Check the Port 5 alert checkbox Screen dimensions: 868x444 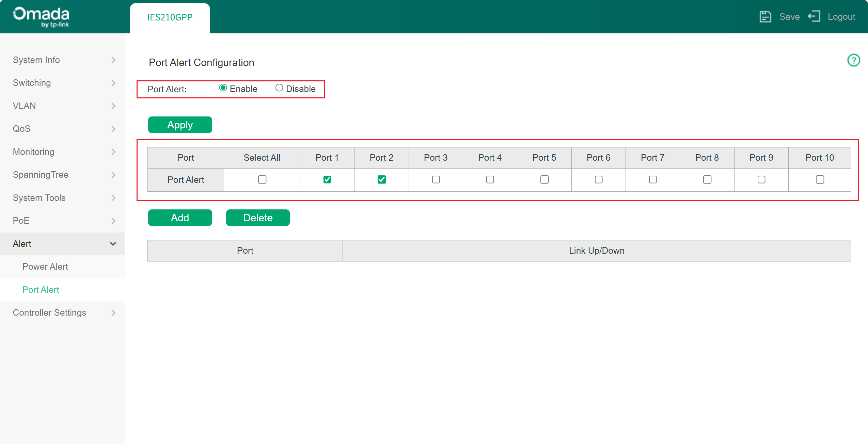point(544,179)
